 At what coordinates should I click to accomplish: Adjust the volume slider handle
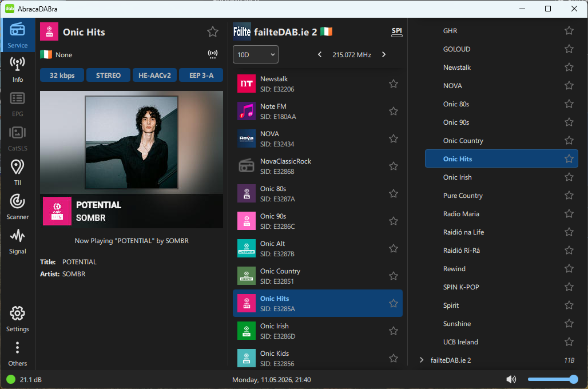click(573, 379)
